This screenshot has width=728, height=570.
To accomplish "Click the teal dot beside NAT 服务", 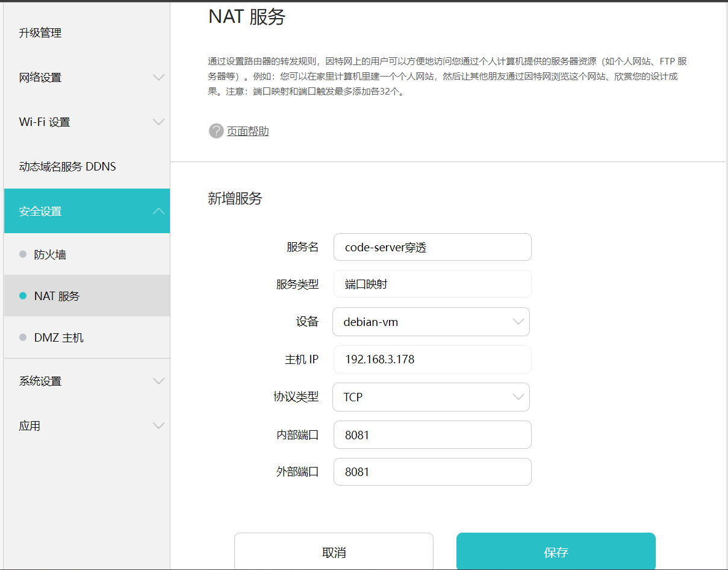I will pyautogui.click(x=23, y=296).
